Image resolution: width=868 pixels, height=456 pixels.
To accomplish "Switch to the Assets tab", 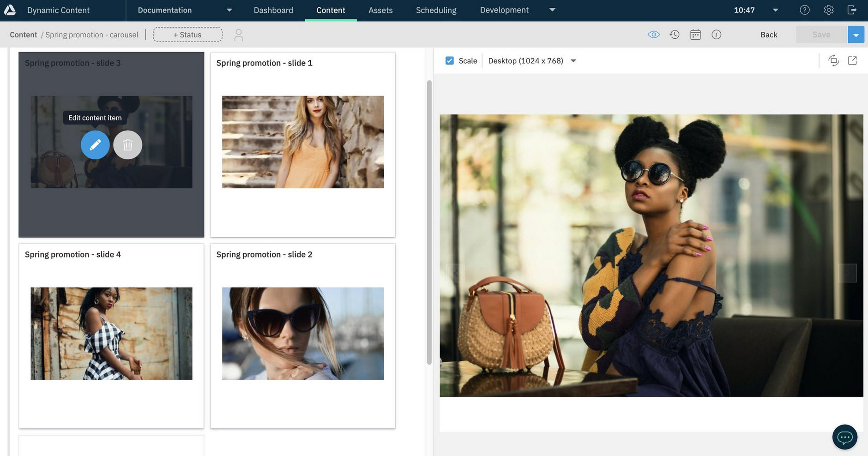I will [380, 10].
